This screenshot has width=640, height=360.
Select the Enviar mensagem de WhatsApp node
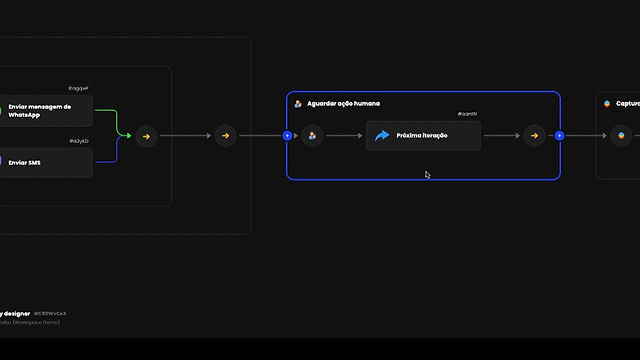[x=46, y=111]
